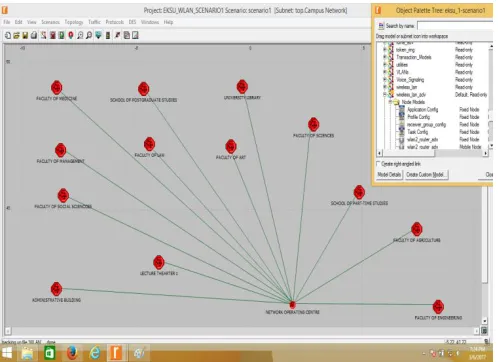Select the Faculty of Agriculture node
This screenshot has height=362, width=498.
(x=417, y=229)
